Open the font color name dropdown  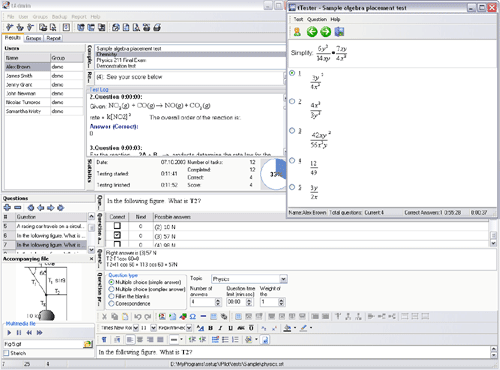click(189, 328)
